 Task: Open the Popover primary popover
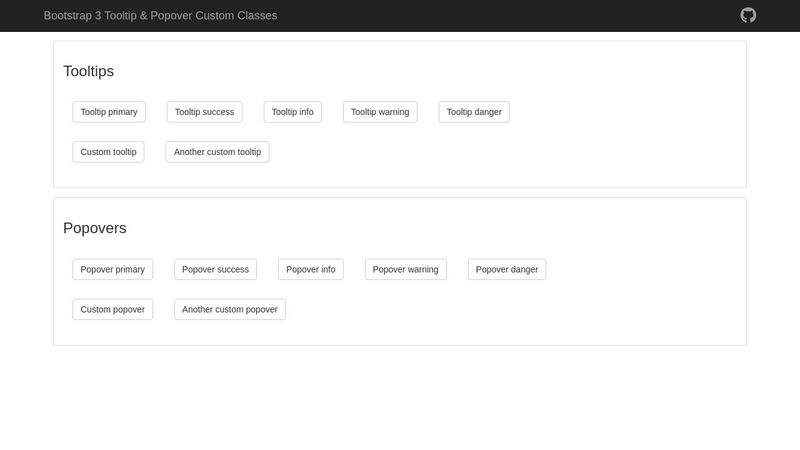[x=113, y=269]
